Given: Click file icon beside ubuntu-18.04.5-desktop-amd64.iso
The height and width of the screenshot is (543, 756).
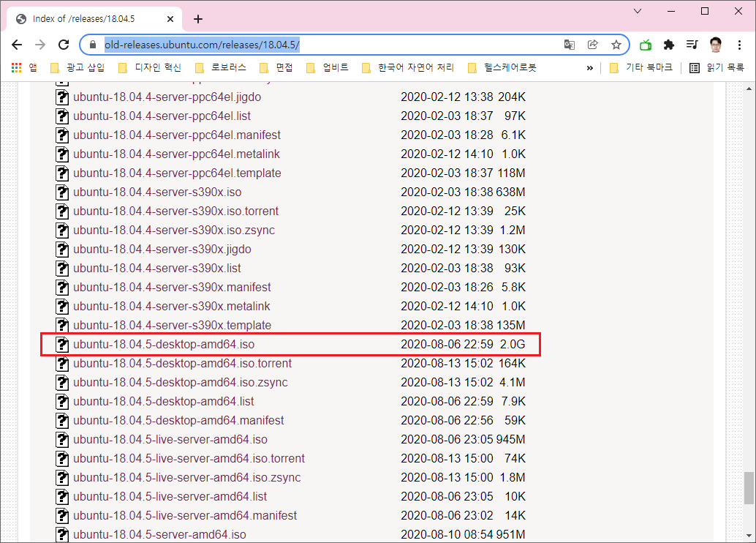Looking at the screenshot, I should (61, 345).
